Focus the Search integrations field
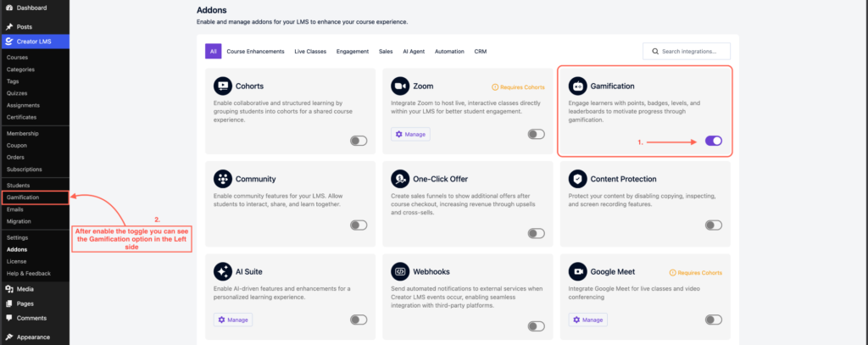Viewport: 868px width, 345px height. point(687,52)
